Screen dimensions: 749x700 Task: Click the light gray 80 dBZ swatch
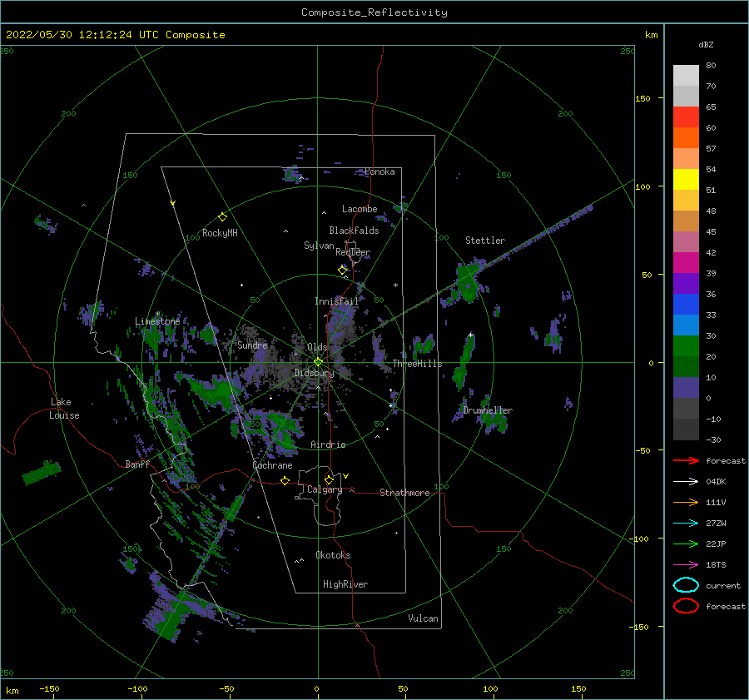[x=686, y=76]
